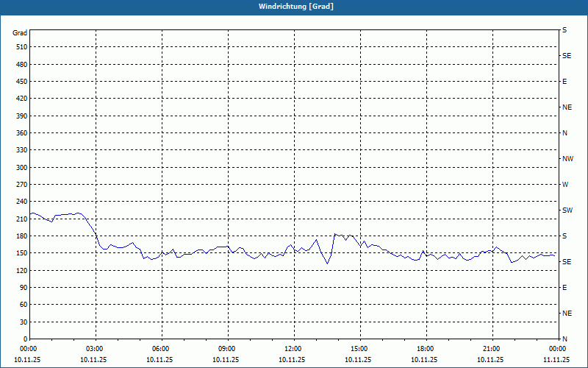Click the '150' axis value
The image size is (588, 368).
point(22,253)
